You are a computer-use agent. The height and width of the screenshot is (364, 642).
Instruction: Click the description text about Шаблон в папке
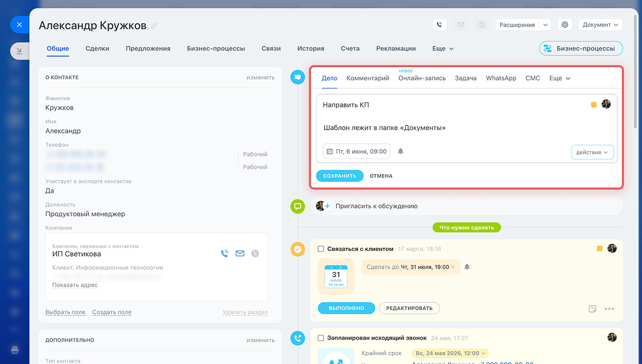(384, 128)
